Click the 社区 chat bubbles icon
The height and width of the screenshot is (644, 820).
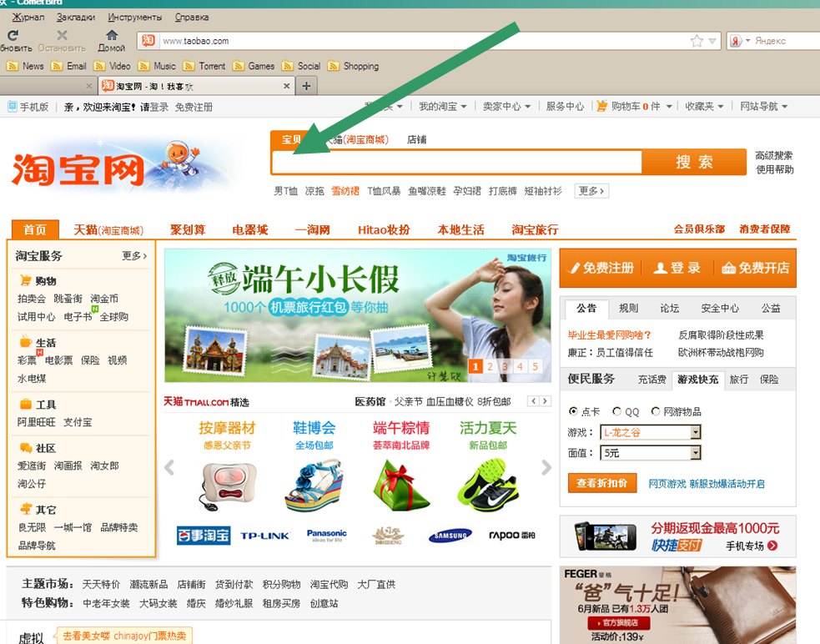(25, 448)
